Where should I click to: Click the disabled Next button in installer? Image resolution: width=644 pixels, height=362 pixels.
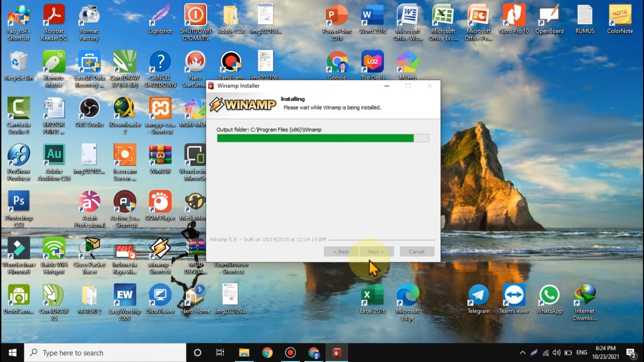(x=376, y=252)
